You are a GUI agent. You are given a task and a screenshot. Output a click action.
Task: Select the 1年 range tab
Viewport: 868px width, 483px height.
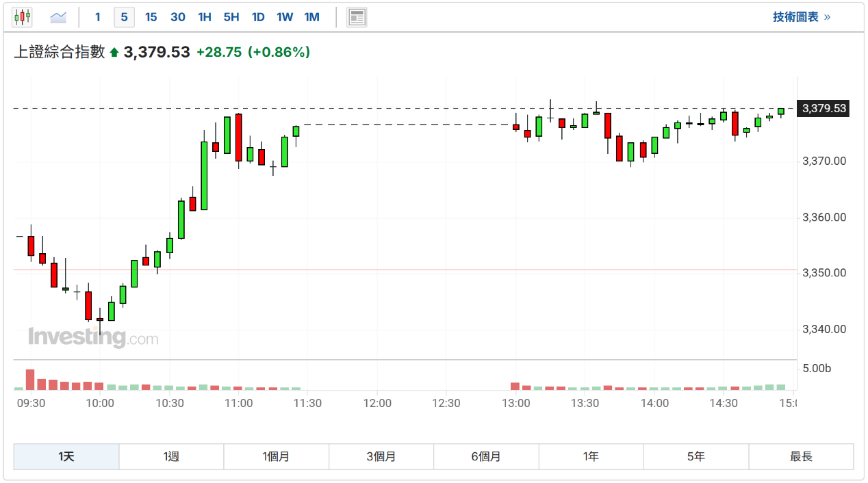click(x=591, y=456)
